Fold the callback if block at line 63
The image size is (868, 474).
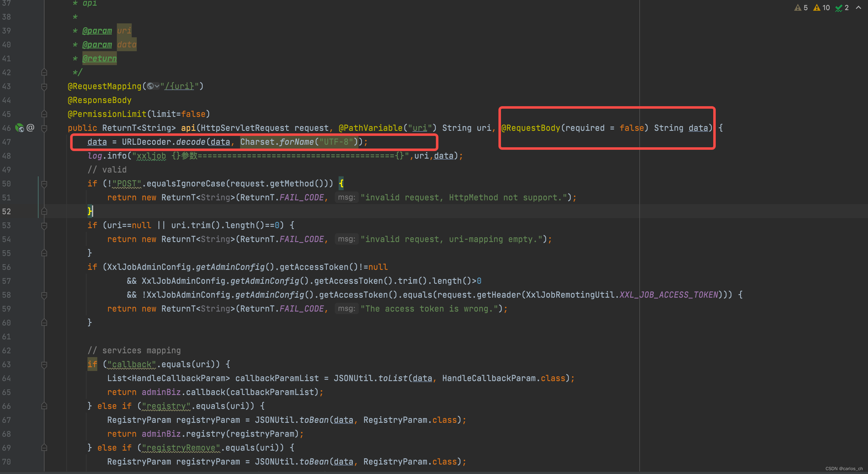(44, 364)
